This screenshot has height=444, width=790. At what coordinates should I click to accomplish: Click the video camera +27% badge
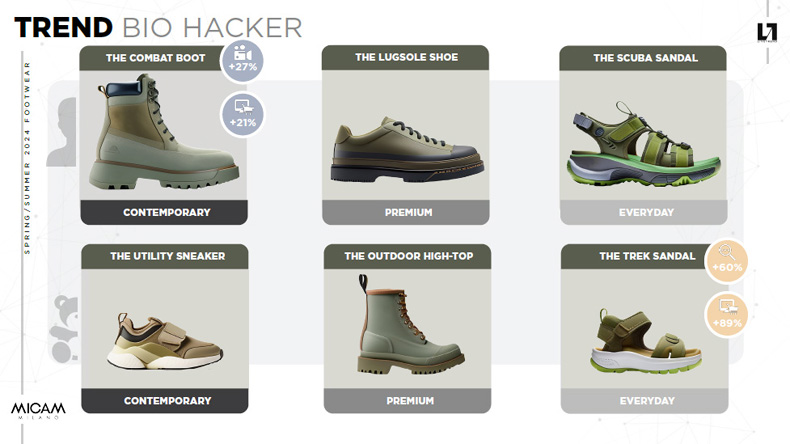[x=242, y=60]
